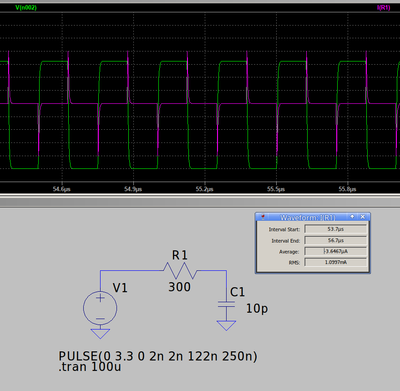The height and width of the screenshot is (391, 400).
Task: Click the V(n002) trace label
Action: 26,7
